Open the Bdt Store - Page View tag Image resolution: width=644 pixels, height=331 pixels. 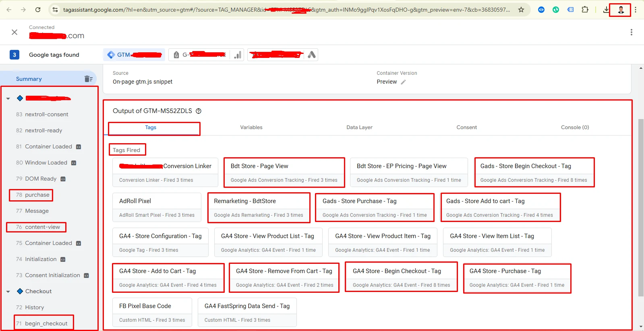[x=284, y=173]
